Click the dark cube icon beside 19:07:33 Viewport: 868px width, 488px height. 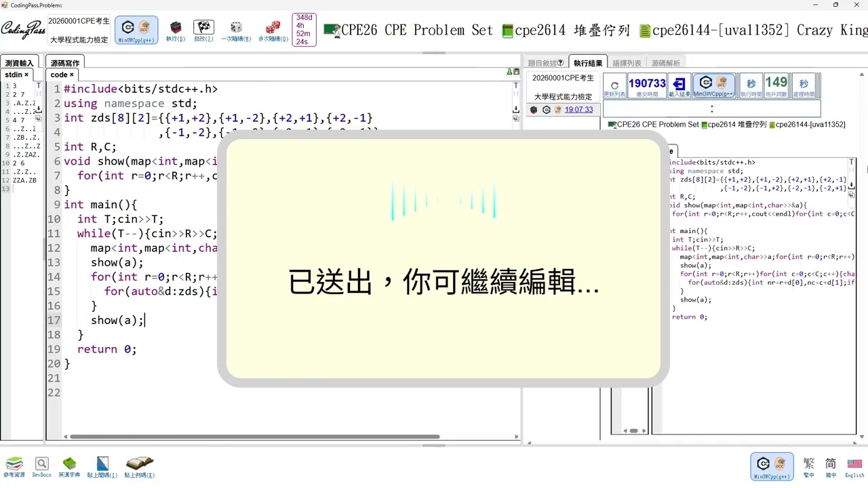tap(534, 110)
